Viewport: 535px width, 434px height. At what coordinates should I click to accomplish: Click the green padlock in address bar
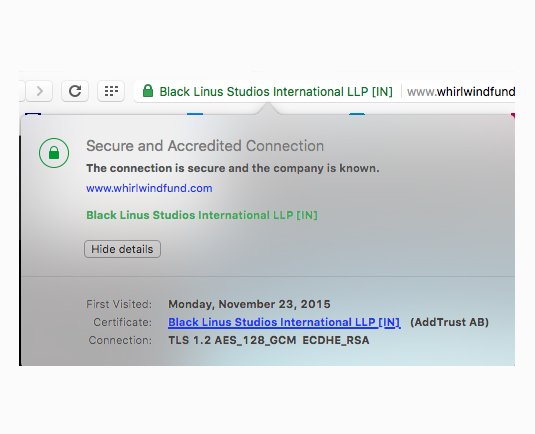148,91
